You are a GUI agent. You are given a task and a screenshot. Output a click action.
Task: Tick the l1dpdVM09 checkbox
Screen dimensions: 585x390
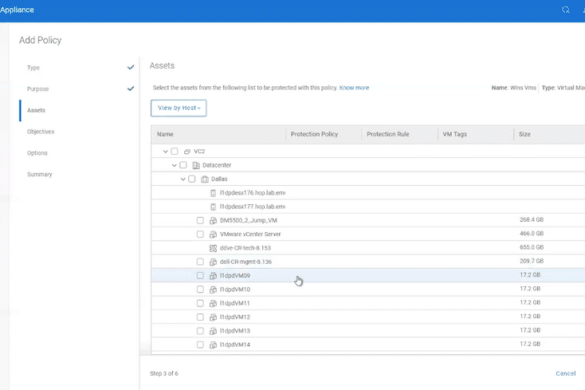tap(200, 275)
